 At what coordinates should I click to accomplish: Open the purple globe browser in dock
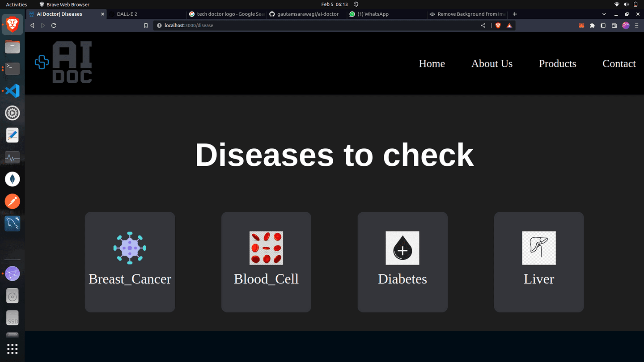coord(13,274)
